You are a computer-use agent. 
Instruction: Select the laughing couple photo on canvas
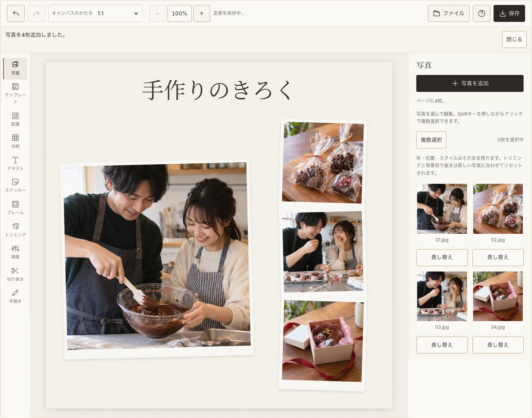tap(323, 252)
